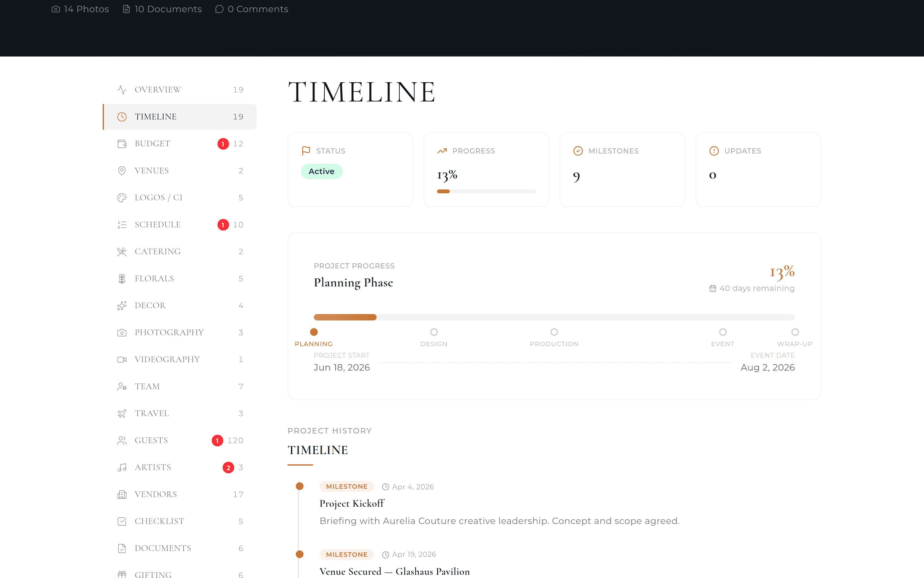Click the Active status badge
Image resolution: width=924 pixels, height=578 pixels.
pyautogui.click(x=321, y=172)
